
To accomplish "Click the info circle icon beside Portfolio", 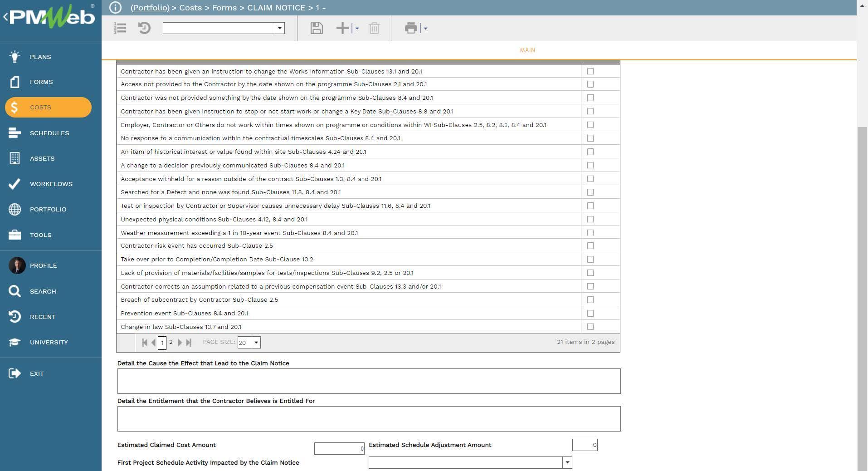I will tap(116, 8).
